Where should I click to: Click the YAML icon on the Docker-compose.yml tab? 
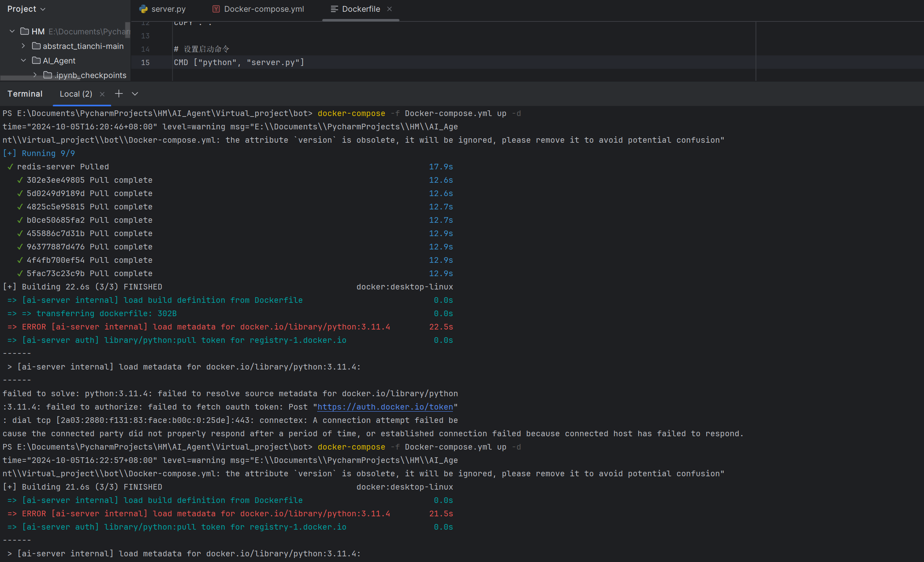[x=216, y=9]
